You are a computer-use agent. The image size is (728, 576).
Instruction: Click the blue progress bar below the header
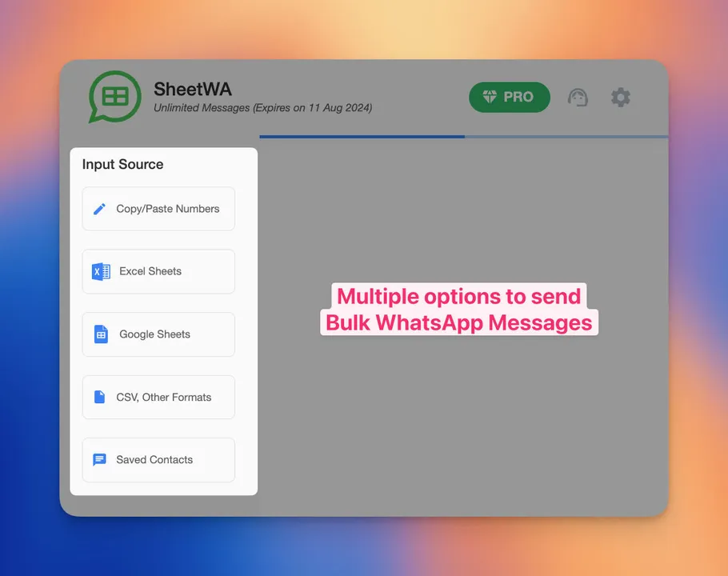click(360, 136)
